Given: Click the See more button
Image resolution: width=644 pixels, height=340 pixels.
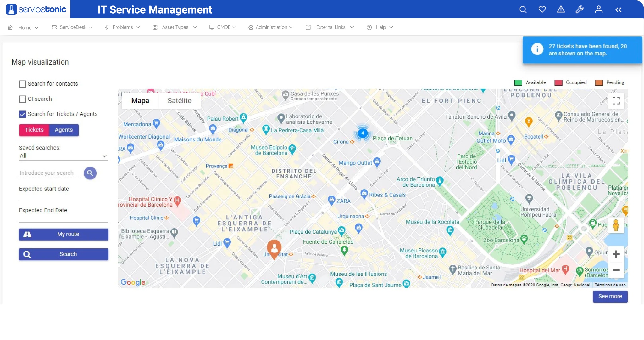Looking at the screenshot, I should [610, 296].
